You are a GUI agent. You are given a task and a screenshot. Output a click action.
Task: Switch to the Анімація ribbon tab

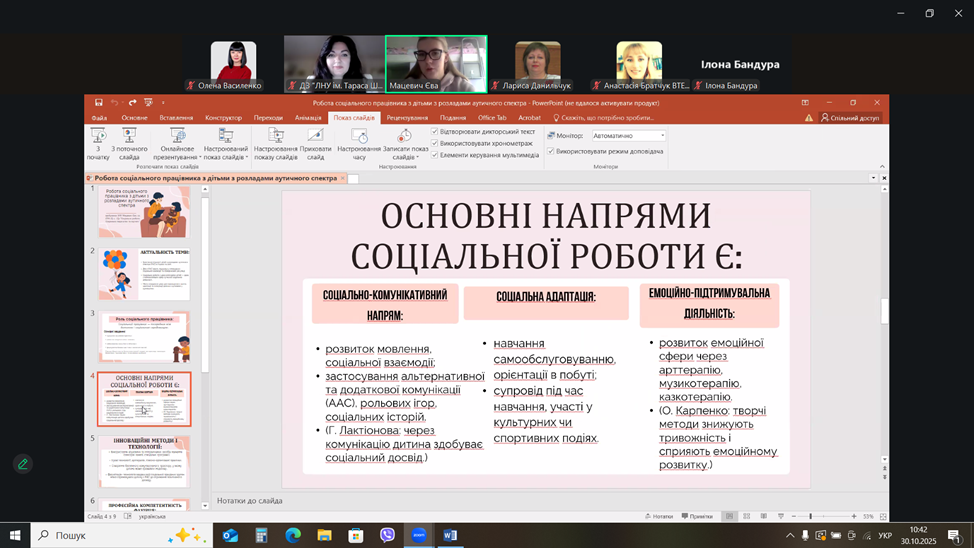[309, 117]
